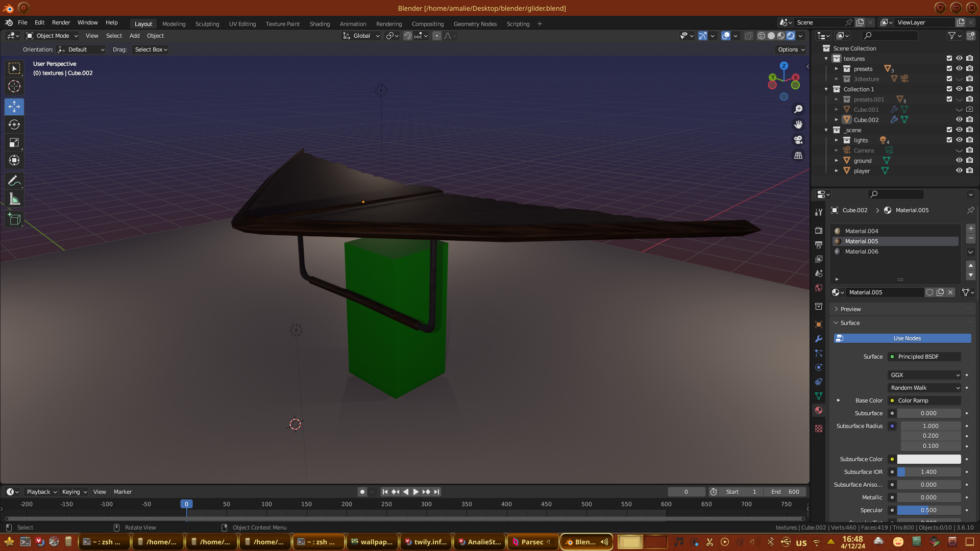Open the GGX distribution dropdown
Screen dimensions: 980x551
pos(924,375)
